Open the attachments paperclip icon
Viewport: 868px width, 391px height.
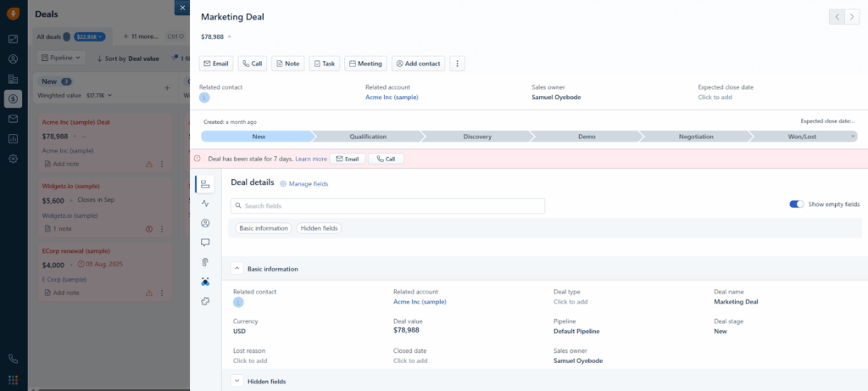(x=205, y=262)
